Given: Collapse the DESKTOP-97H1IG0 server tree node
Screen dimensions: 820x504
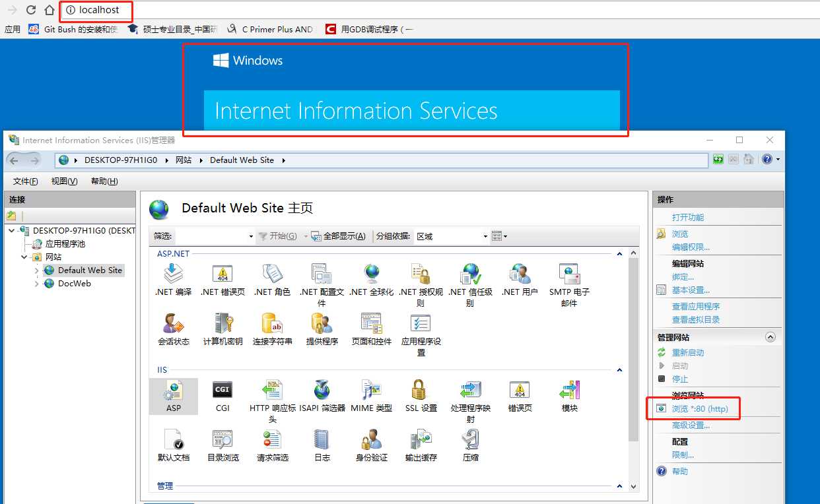Looking at the screenshot, I should tap(13, 231).
